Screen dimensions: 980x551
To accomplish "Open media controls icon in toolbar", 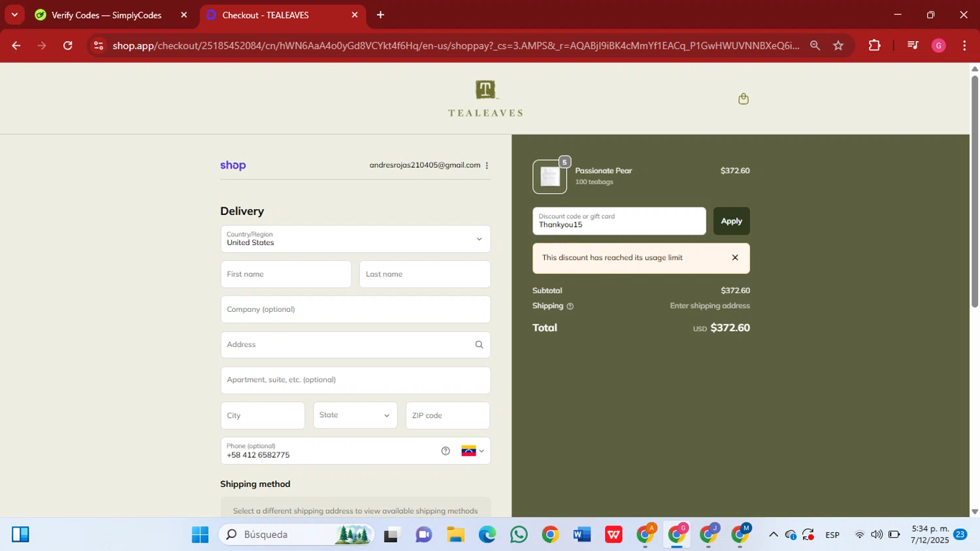I will (913, 46).
